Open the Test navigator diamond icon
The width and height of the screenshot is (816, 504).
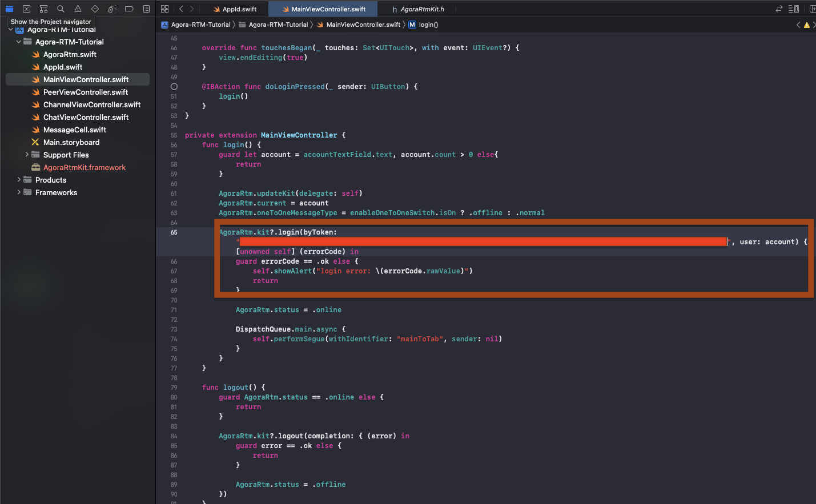[95, 9]
